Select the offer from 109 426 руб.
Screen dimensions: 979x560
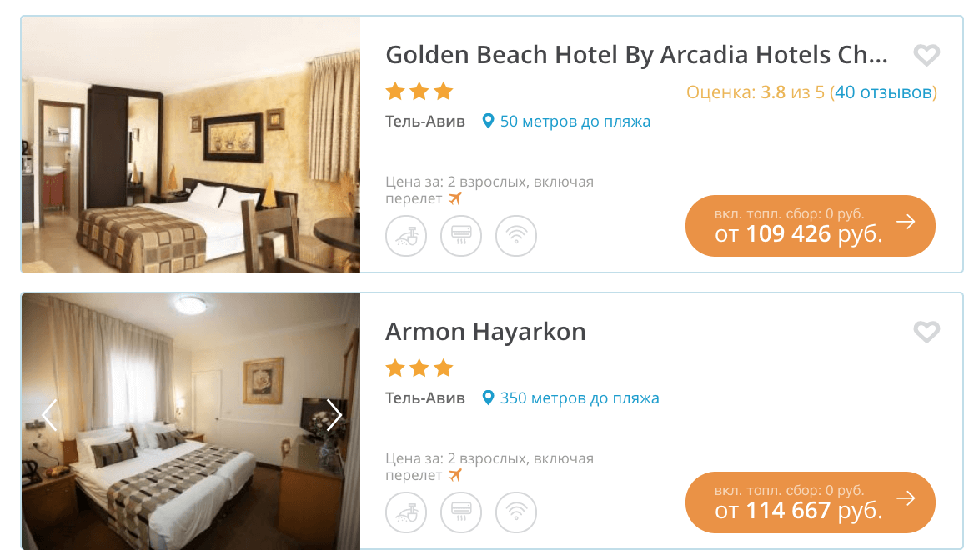point(810,226)
